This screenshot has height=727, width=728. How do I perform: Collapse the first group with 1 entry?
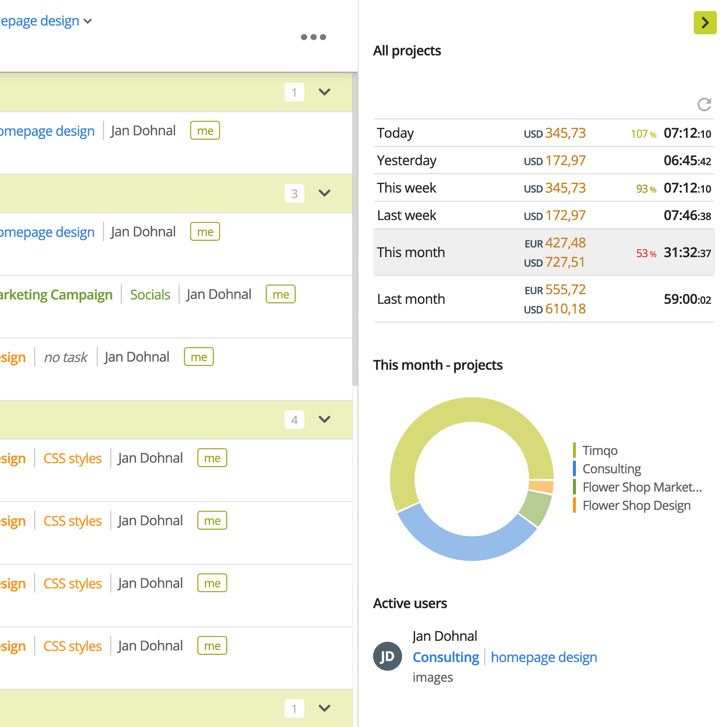[325, 92]
